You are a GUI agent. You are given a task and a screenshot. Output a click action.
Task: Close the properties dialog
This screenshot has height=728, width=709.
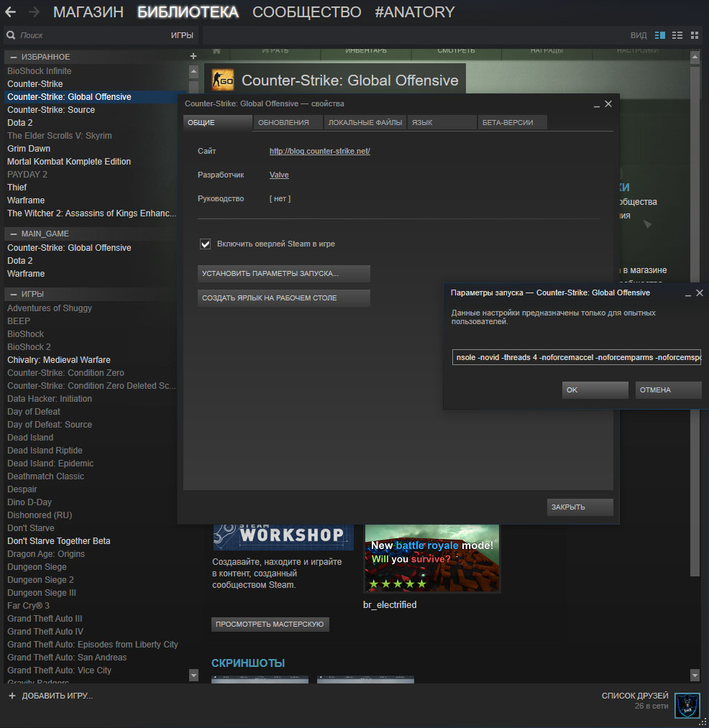pyautogui.click(x=608, y=104)
